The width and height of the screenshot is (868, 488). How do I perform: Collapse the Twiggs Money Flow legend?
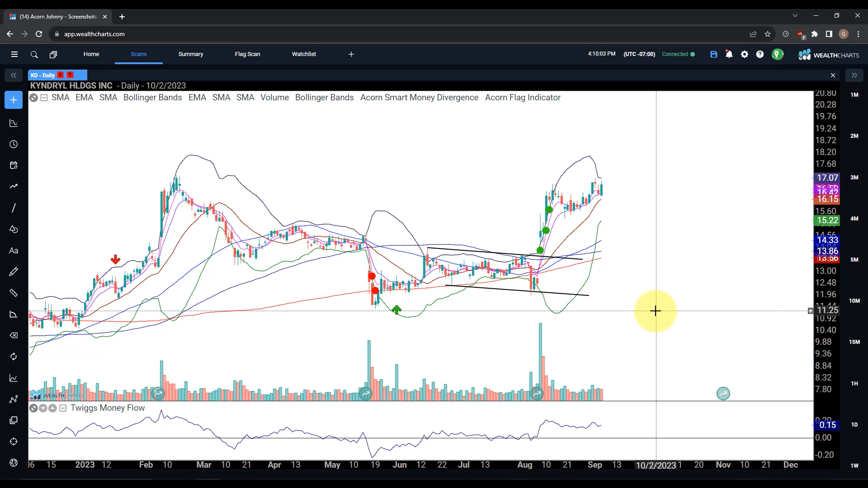[63, 408]
